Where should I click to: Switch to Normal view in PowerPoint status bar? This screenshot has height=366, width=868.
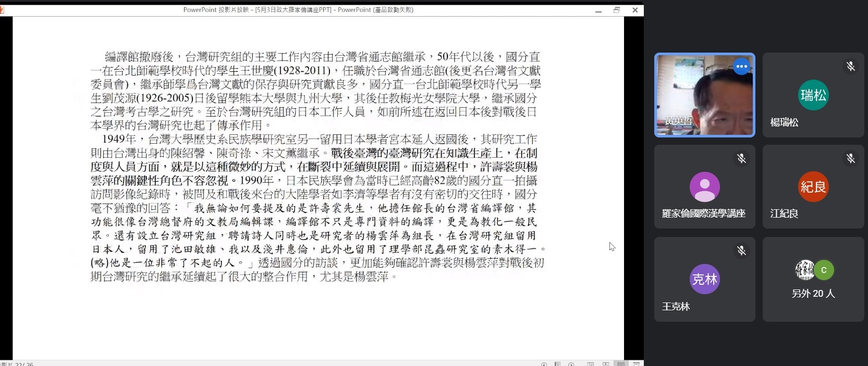(591, 363)
